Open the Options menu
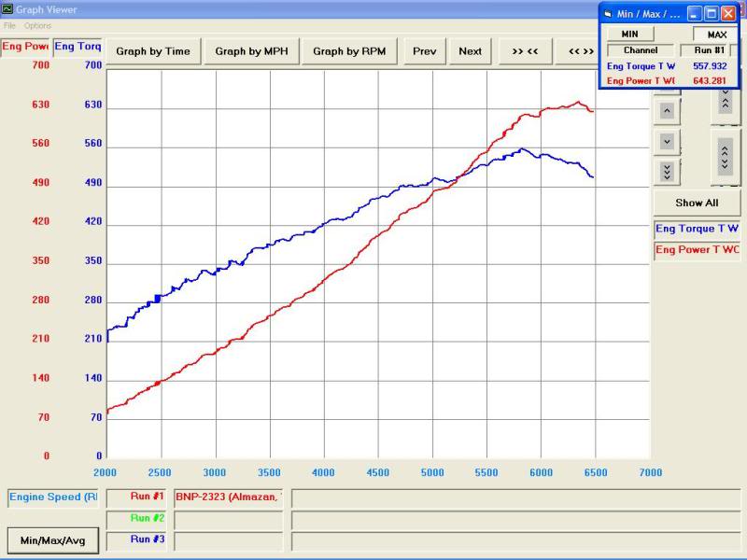 (37, 26)
